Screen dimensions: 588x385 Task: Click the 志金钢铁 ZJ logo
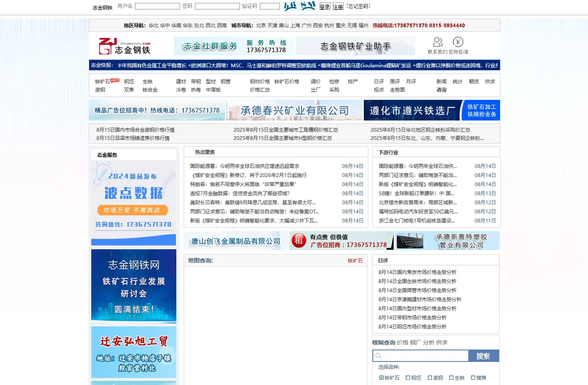pyautogui.click(x=125, y=46)
